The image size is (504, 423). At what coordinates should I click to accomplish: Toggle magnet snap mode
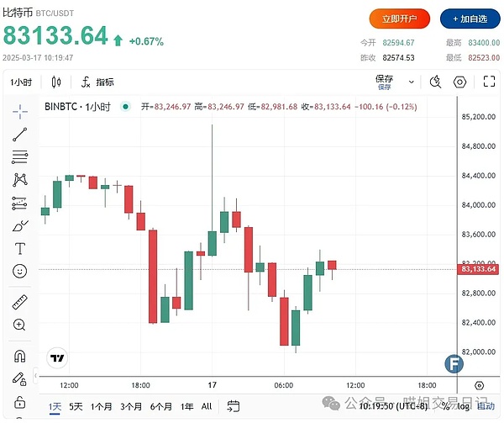tap(20, 356)
